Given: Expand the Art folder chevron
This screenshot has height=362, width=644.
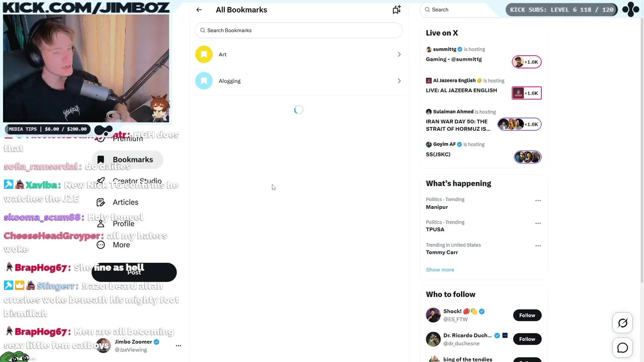Looking at the screenshot, I should pyautogui.click(x=399, y=54).
